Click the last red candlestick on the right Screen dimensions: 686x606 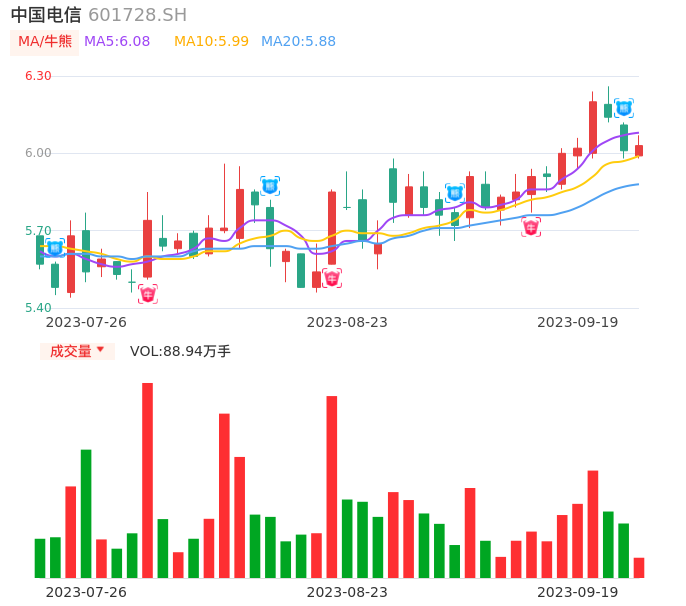click(639, 151)
